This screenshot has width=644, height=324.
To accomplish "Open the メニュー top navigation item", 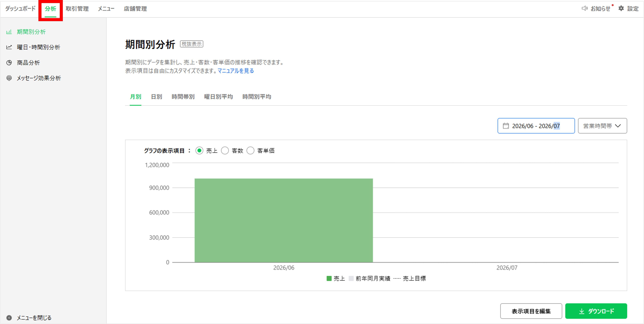I will tap(106, 9).
